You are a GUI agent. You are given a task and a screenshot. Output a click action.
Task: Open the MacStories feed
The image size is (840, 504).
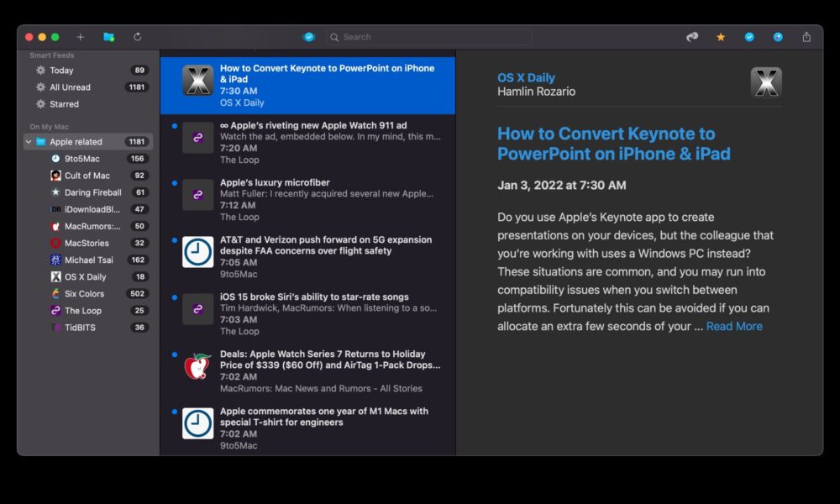click(88, 243)
